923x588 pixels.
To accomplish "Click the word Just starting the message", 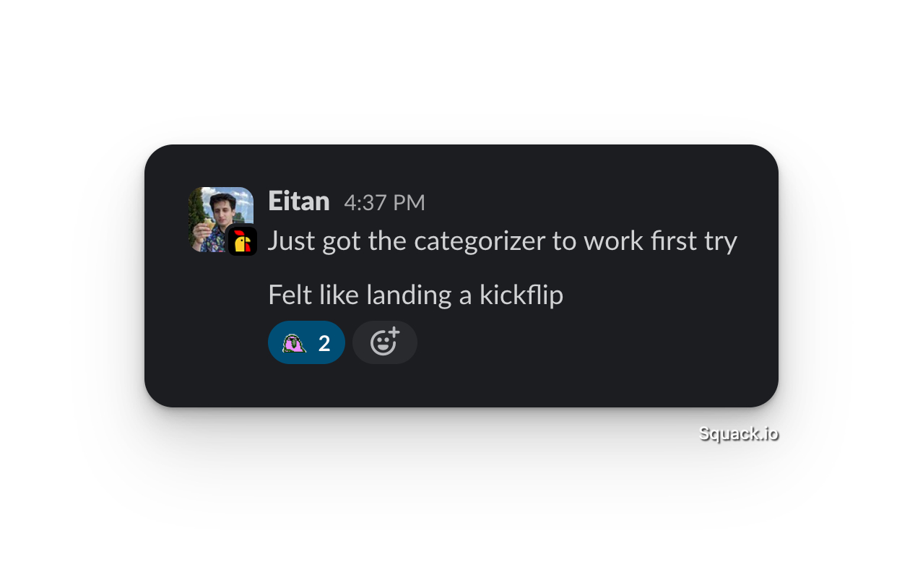I will click(x=292, y=241).
